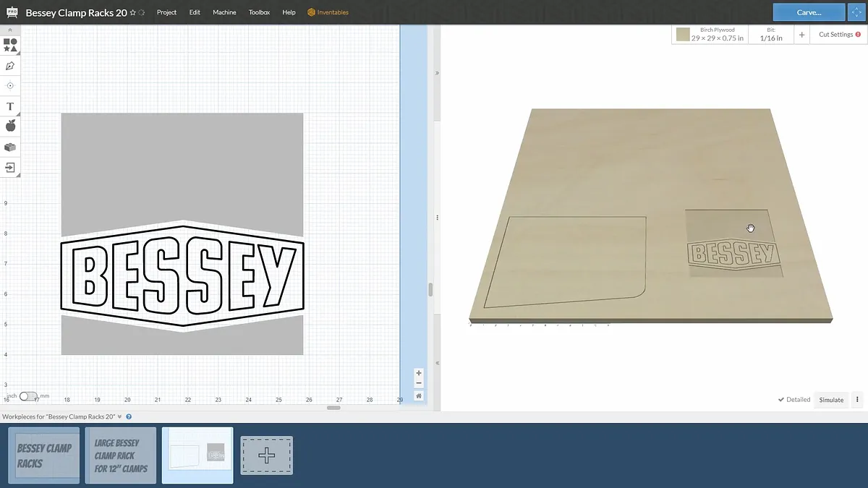Click the Import file icon
The image size is (868, 488).
[10, 168]
